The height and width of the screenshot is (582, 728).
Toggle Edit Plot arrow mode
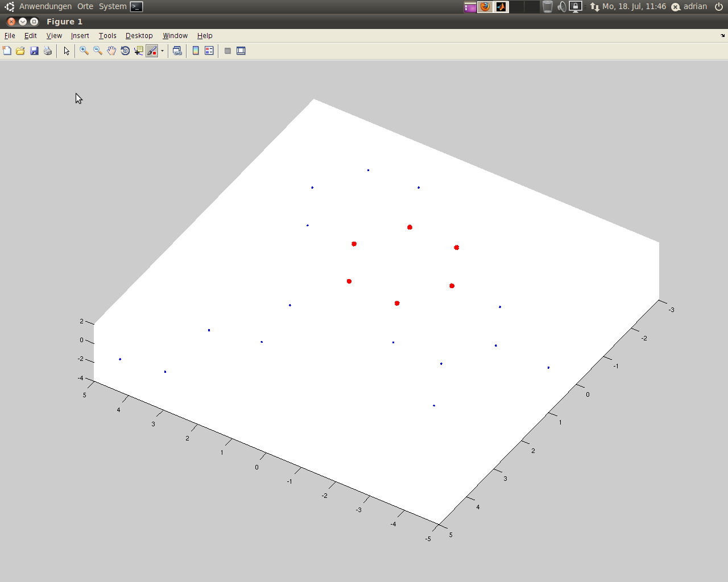(67, 51)
